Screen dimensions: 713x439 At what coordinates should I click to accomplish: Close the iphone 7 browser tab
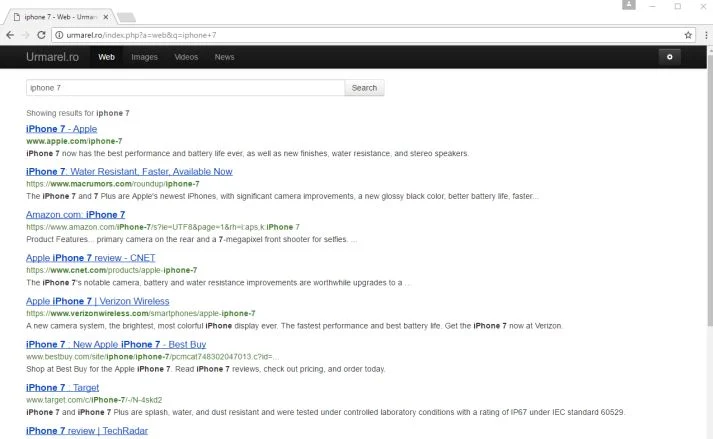[x=105, y=17]
